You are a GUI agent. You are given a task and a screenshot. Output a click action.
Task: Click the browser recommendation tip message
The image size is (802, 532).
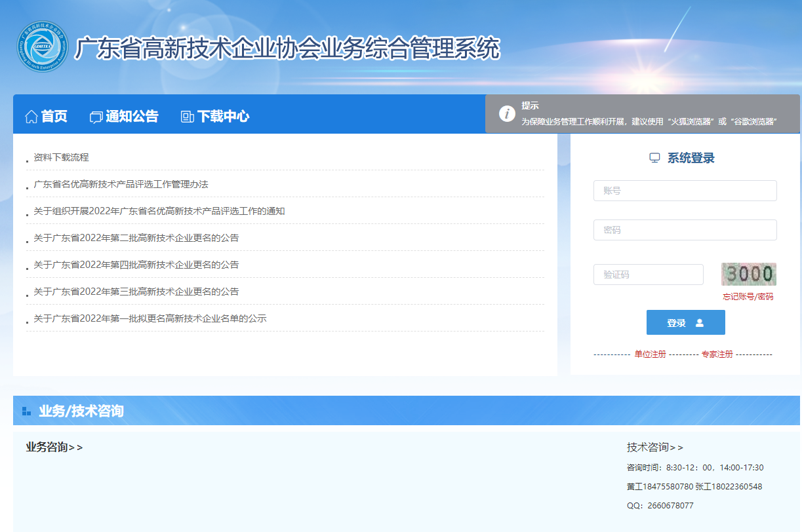click(649, 122)
